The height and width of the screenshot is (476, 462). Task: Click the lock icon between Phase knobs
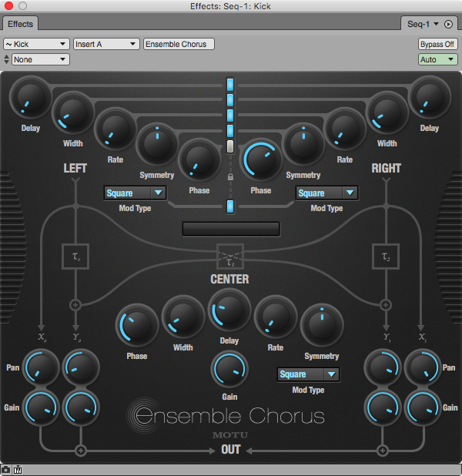pyautogui.click(x=230, y=177)
